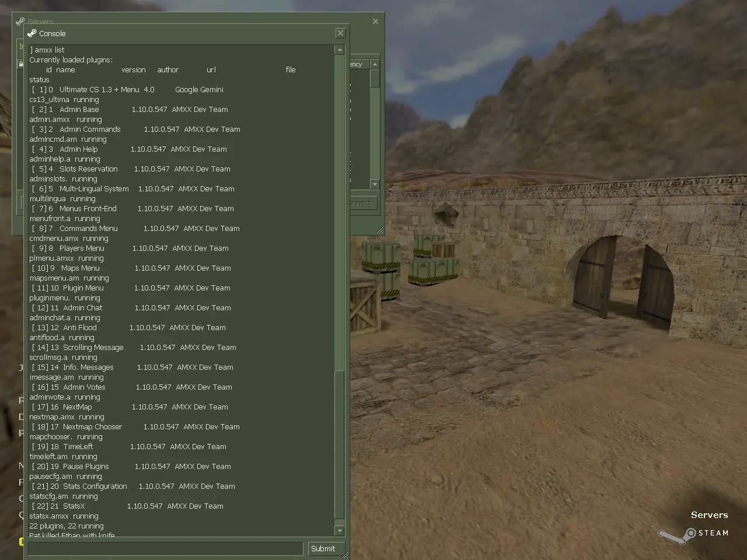747x560 pixels.
Task: Click the Servers list scroll up arrow
Action: point(375,64)
